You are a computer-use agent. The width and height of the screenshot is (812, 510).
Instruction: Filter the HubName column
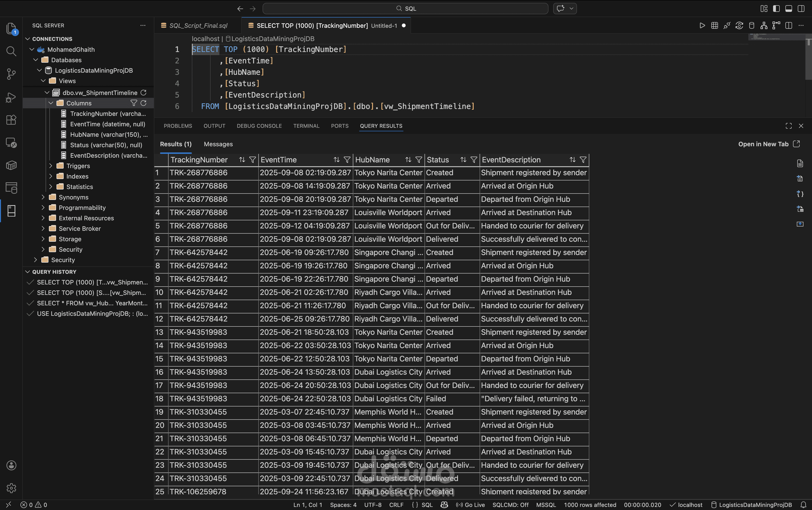pyautogui.click(x=419, y=160)
